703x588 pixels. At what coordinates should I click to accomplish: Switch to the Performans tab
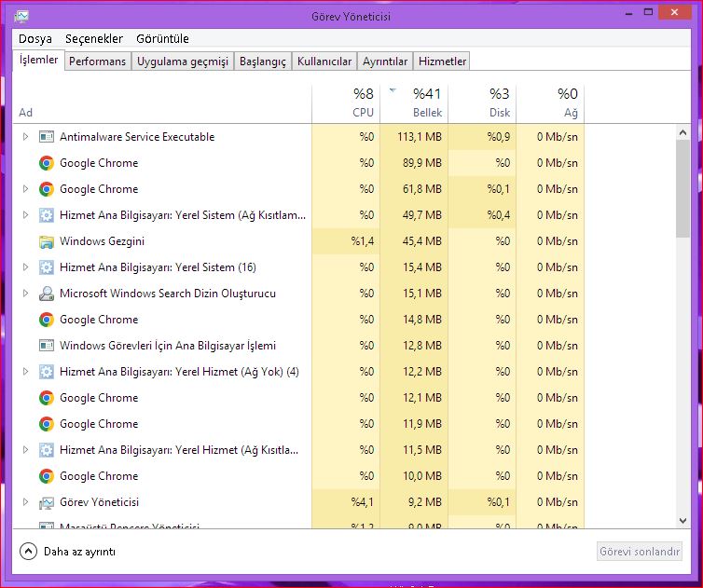(x=97, y=62)
